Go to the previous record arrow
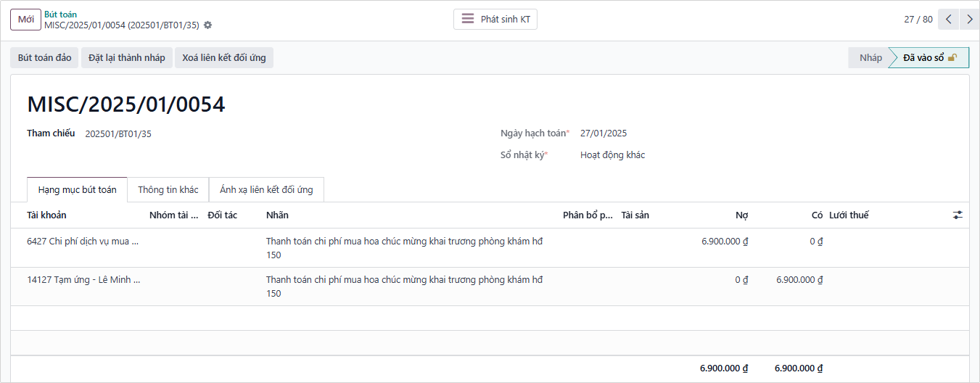Viewport: 980px width, 383px height. (x=948, y=20)
